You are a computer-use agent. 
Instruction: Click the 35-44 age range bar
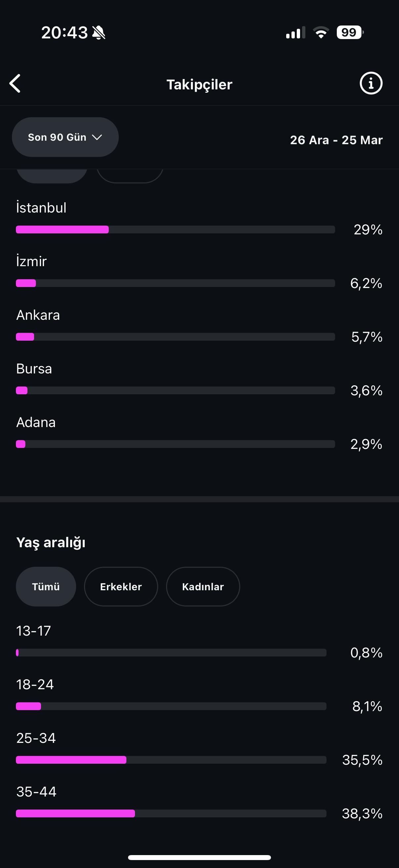point(171,813)
